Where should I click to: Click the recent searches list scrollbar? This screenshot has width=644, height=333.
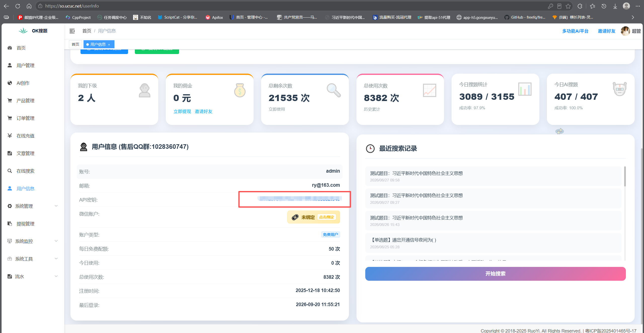(625, 176)
